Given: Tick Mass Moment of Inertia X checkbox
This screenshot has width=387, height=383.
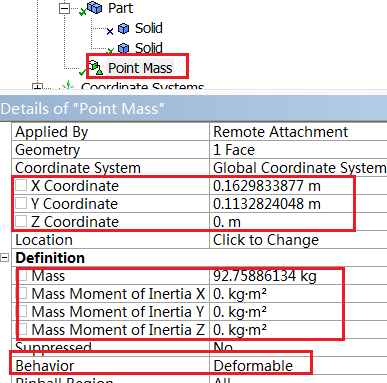Looking at the screenshot, I should [x=23, y=293].
